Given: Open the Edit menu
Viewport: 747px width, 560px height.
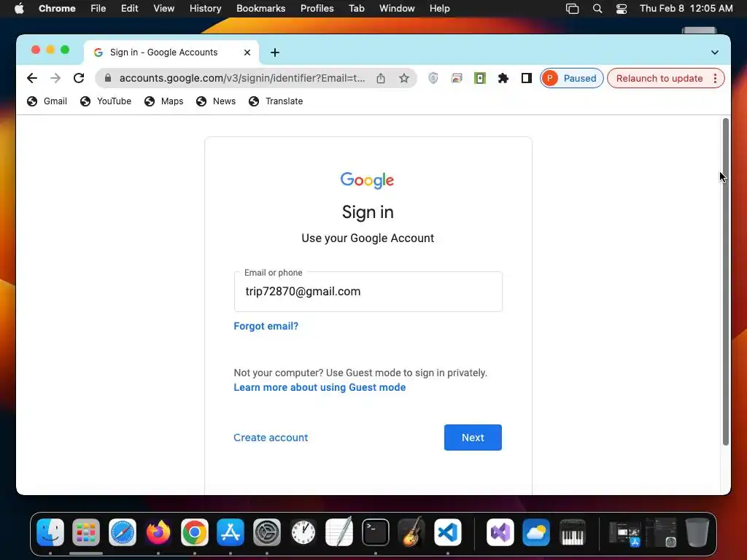Looking at the screenshot, I should click(129, 9).
